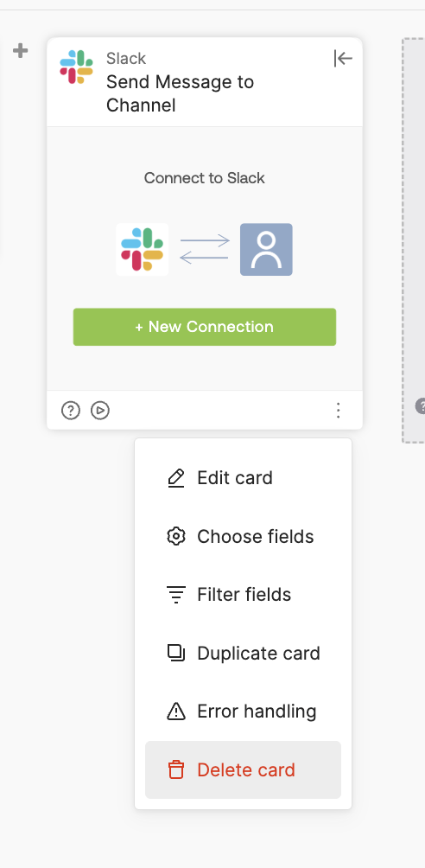This screenshot has width=425, height=868.
Task: Run the card with the play icon
Action: tap(100, 410)
